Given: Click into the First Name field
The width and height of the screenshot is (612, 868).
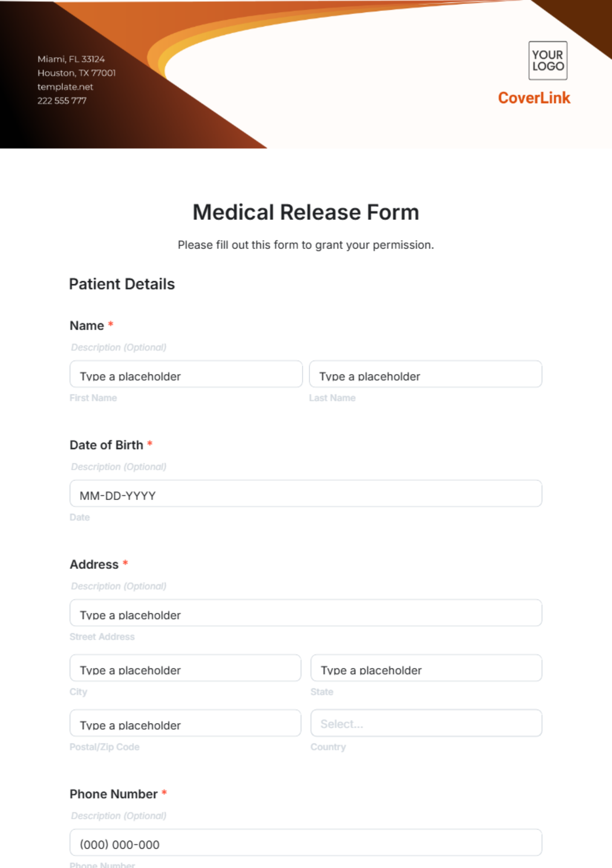Looking at the screenshot, I should (186, 375).
